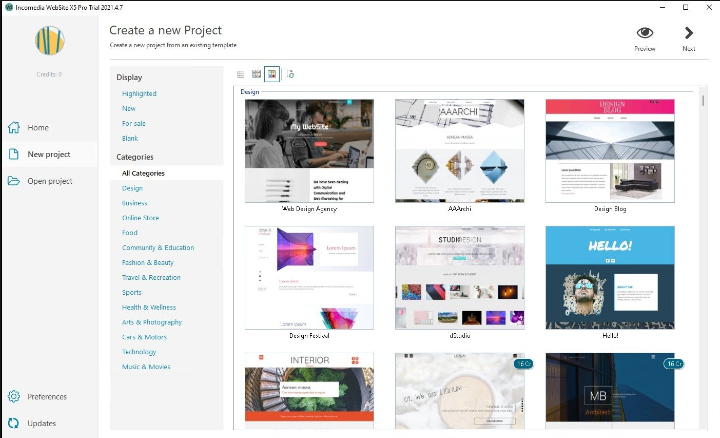
Task: Show Blank templates
Action: click(x=130, y=138)
